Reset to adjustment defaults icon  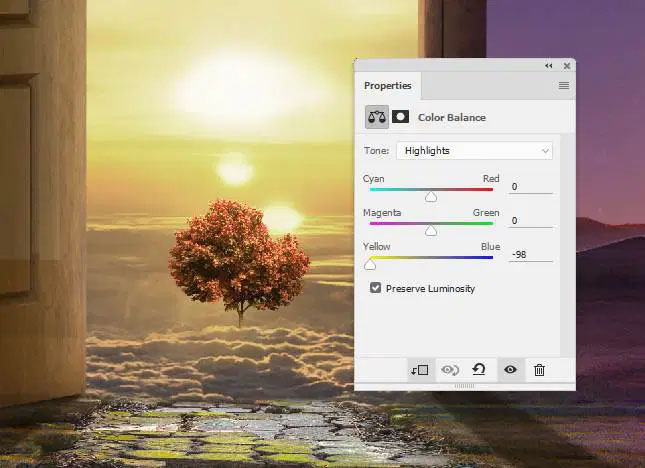[479, 369]
